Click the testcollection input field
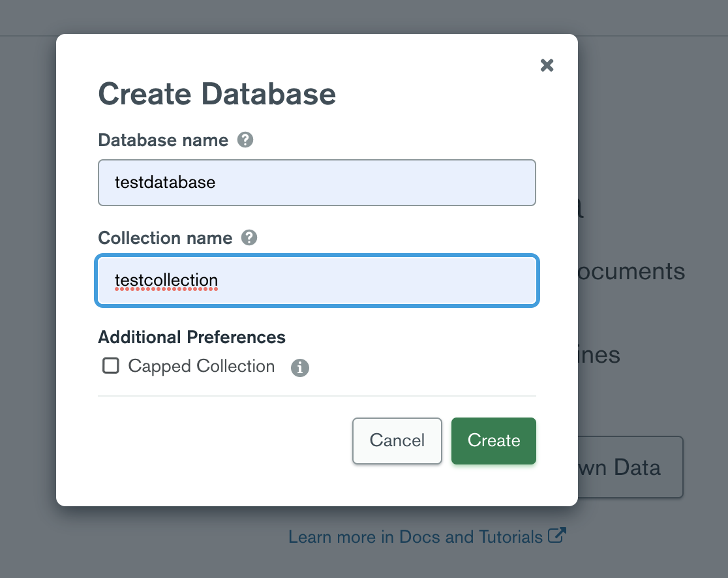This screenshot has width=728, height=578. (x=317, y=281)
